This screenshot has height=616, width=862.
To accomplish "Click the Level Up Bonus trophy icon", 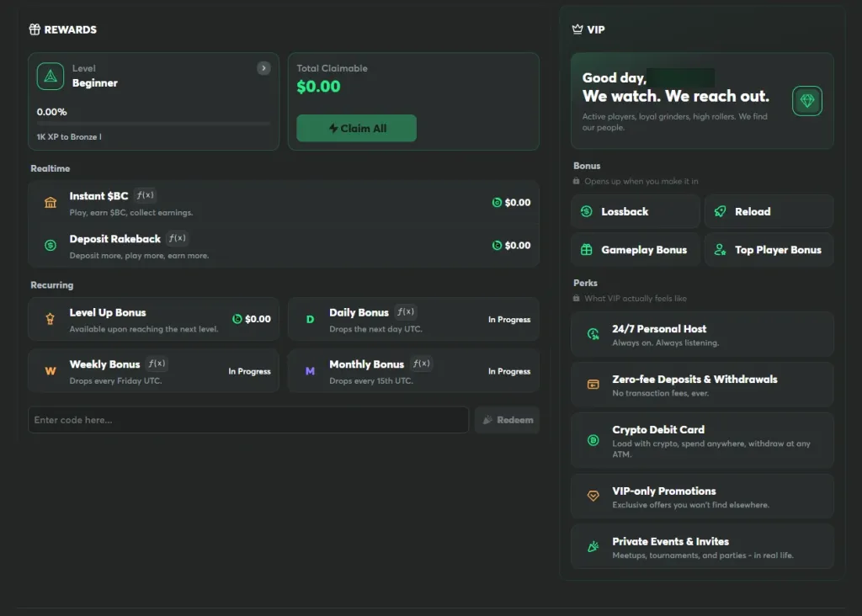I will pyautogui.click(x=50, y=319).
